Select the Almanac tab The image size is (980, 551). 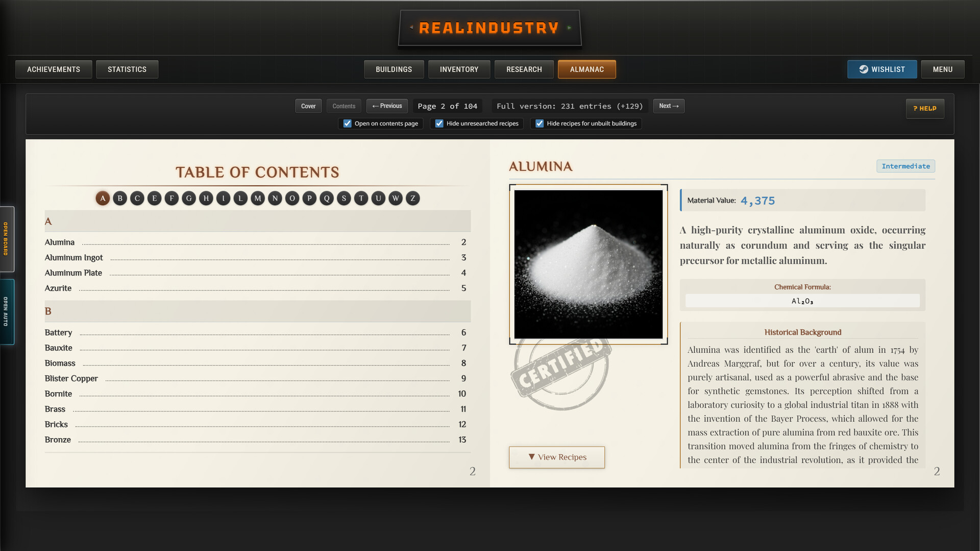[587, 69]
